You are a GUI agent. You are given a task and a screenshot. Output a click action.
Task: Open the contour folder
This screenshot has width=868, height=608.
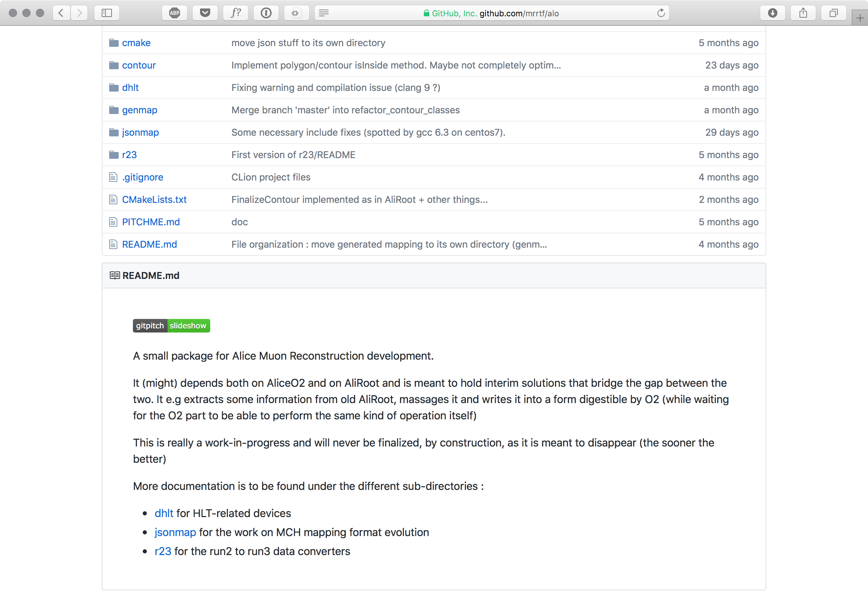tap(139, 65)
